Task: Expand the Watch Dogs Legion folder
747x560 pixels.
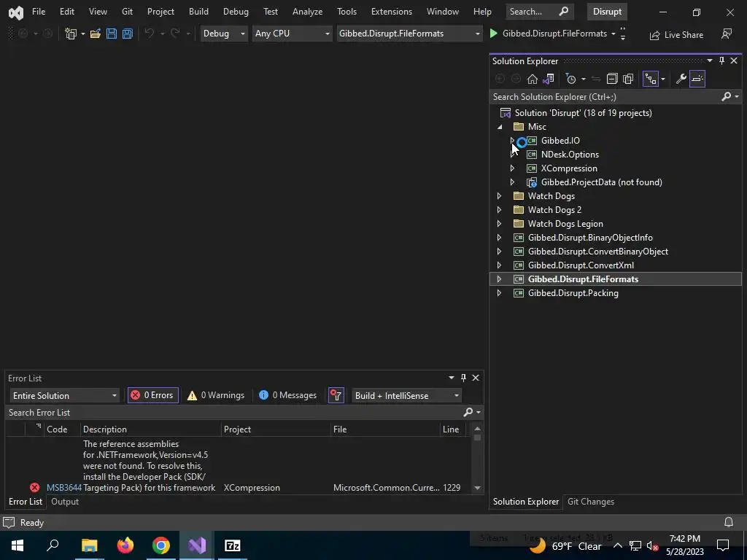Action: (499, 224)
